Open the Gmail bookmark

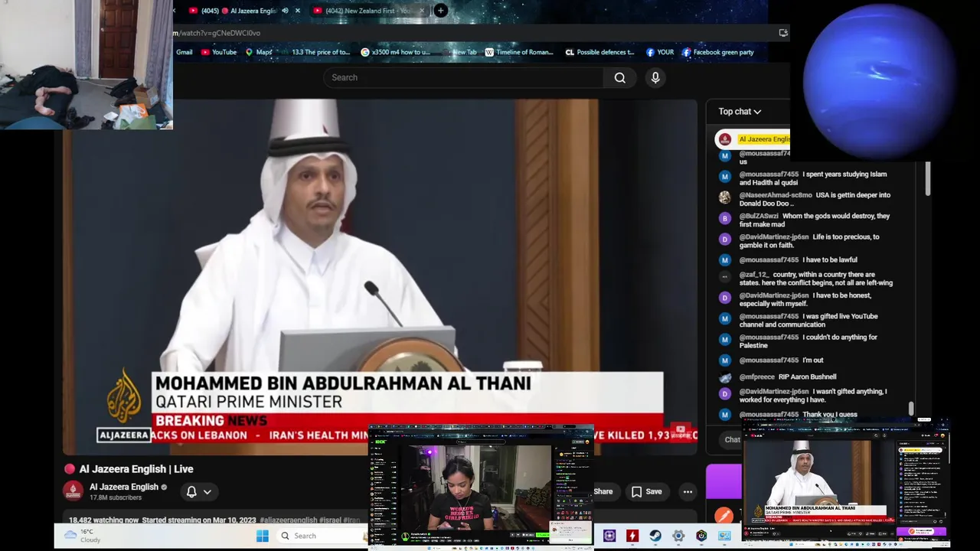[184, 52]
